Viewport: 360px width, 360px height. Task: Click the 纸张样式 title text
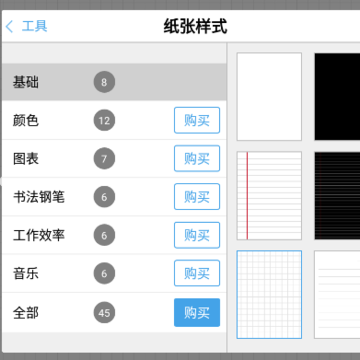(195, 26)
